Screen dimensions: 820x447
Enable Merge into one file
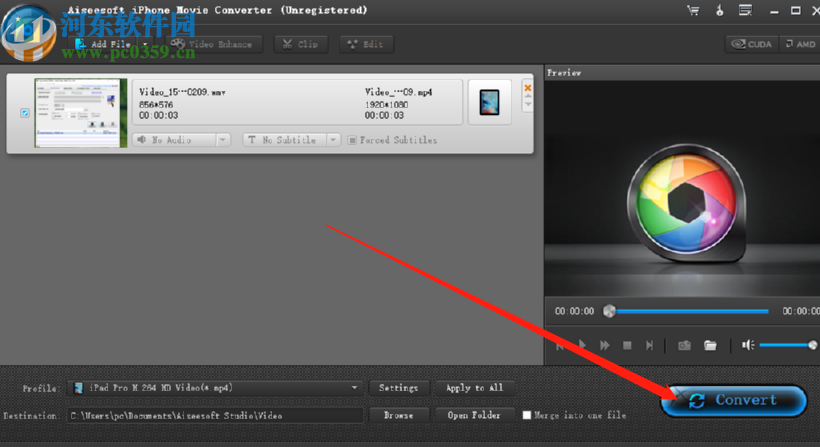(527, 415)
